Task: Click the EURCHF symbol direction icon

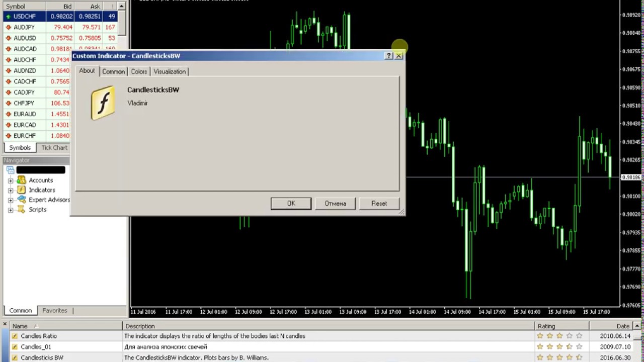Action: 8,136
